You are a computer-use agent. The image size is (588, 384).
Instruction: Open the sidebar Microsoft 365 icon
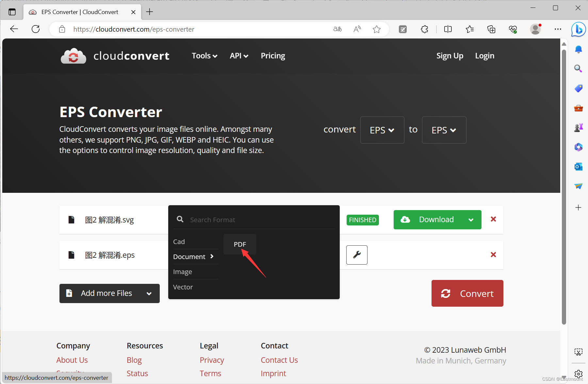tap(578, 147)
